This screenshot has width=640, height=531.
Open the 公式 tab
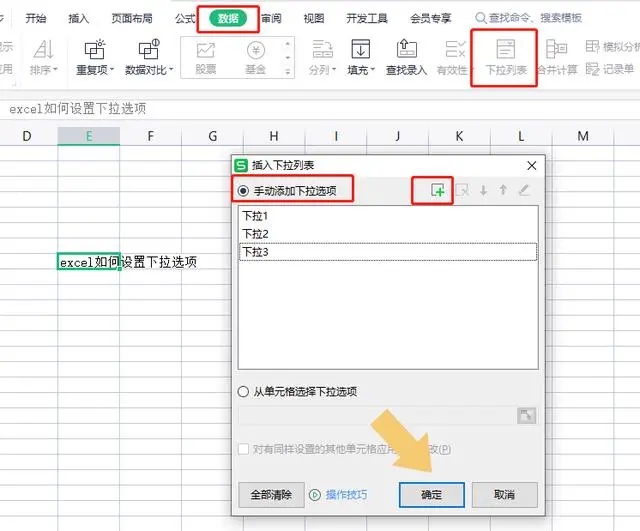(185, 18)
